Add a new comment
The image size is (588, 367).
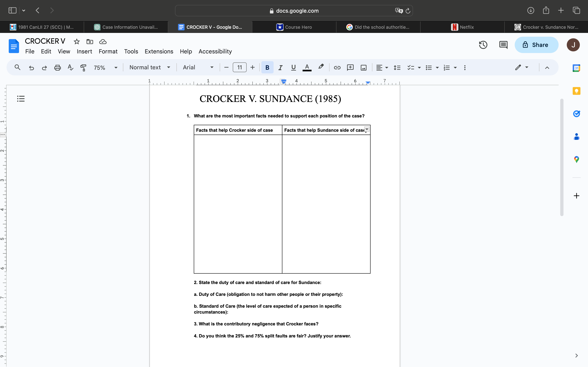coord(350,67)
